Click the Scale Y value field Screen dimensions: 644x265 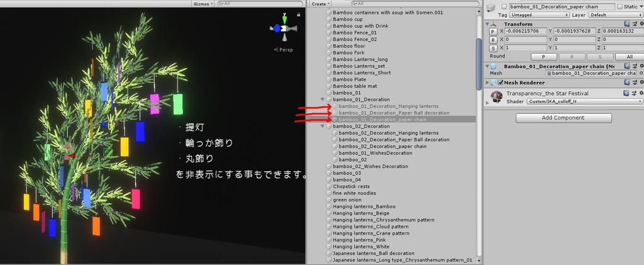pos(575,48)
